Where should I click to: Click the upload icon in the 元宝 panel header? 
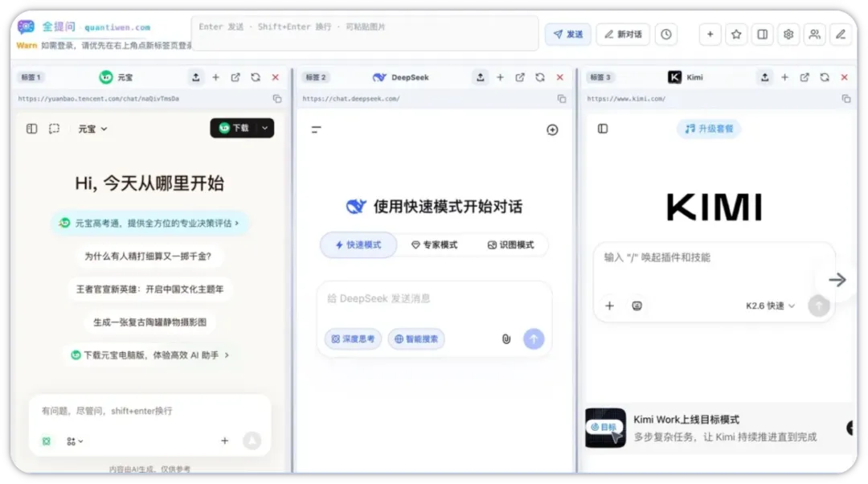coord(196,77)
